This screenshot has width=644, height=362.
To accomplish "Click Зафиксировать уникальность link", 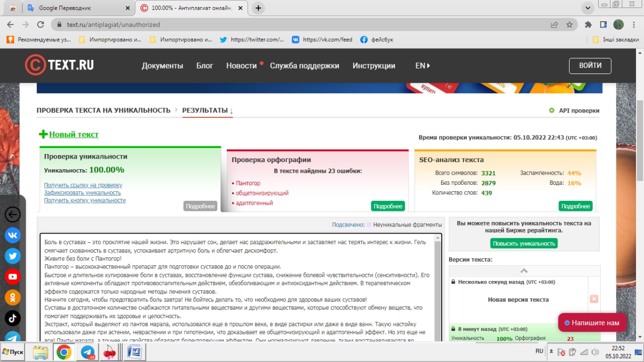I will [x=83, y=193].
